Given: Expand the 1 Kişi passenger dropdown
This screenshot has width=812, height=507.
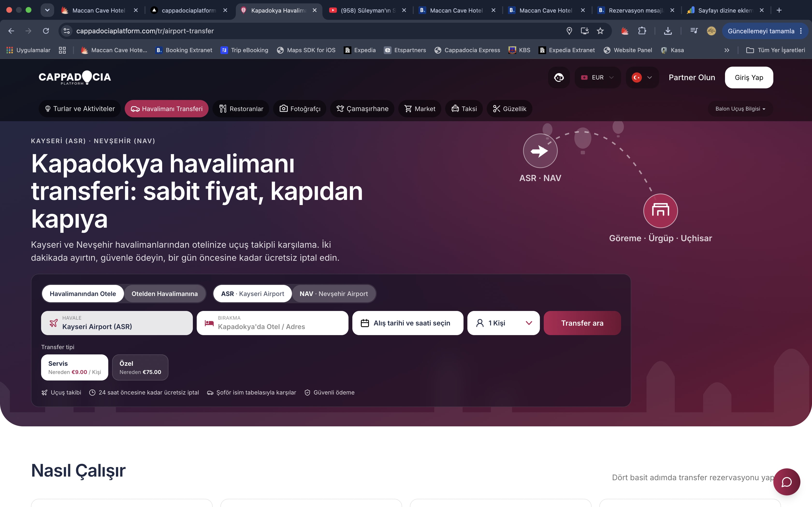Looking at the screenshot, I should [503, 323].
